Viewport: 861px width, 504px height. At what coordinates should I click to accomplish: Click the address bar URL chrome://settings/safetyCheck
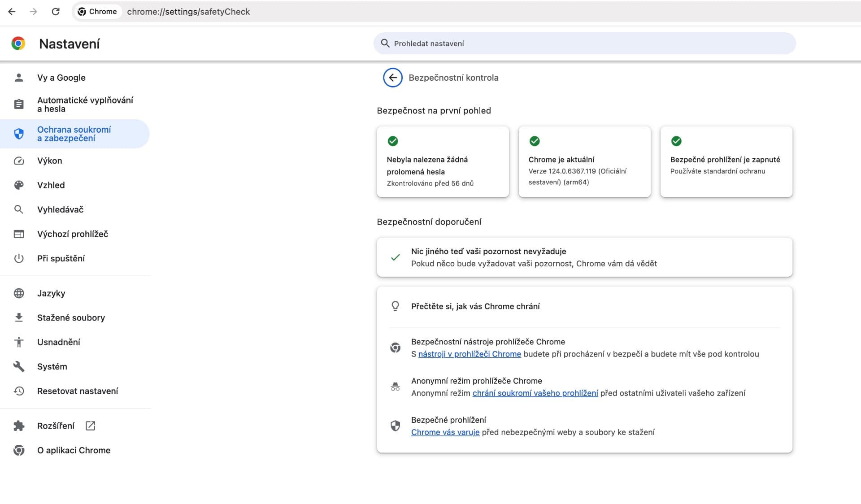pyautogui.click(x=188, y=12)
